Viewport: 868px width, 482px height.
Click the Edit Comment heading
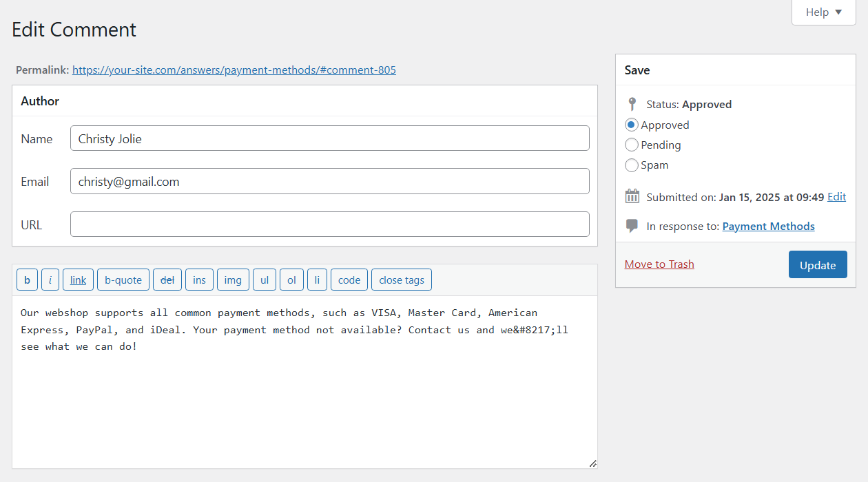[74, 30]
